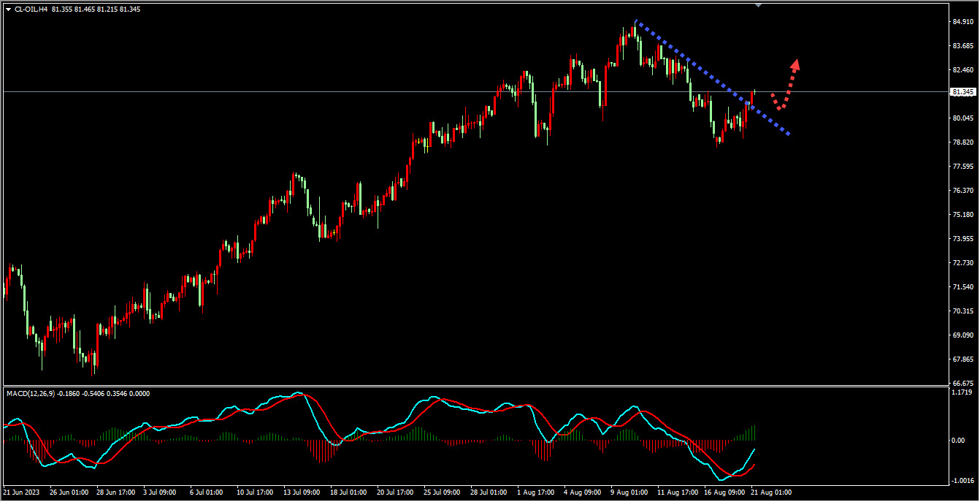Click the 21 Jun 2023 date label
Image resolution: width=980 pixels, height=502 pixels.
point(21,493)
